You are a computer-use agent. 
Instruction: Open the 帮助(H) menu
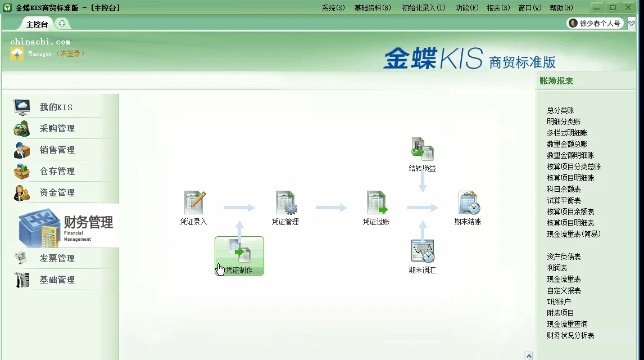click(x=561, y=8)
